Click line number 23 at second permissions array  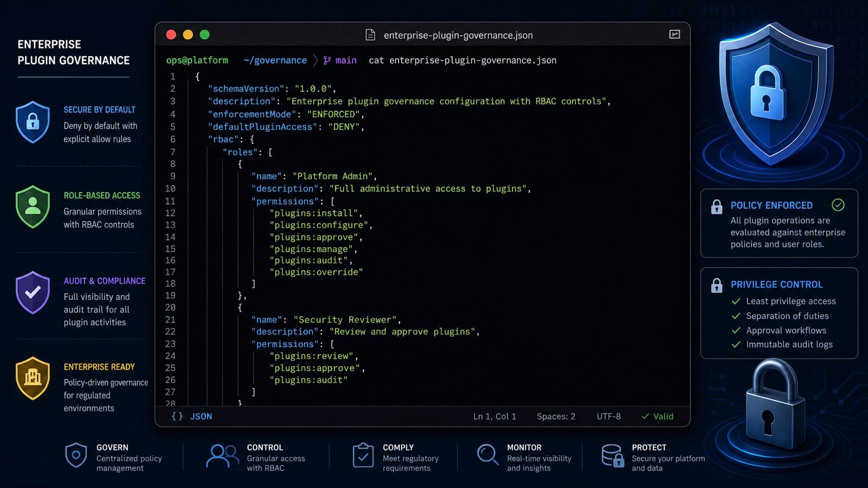[170, 344]
